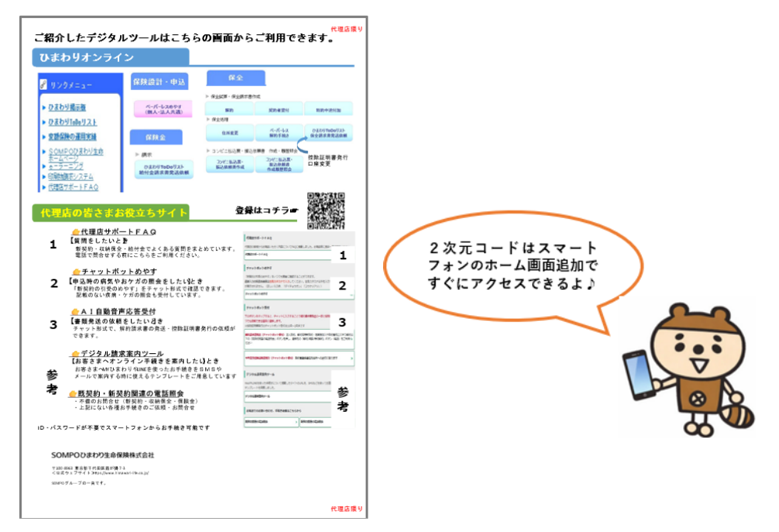
Task: Click the pointing hand icon beside チャットボットめやす
Action: (75, 272)
